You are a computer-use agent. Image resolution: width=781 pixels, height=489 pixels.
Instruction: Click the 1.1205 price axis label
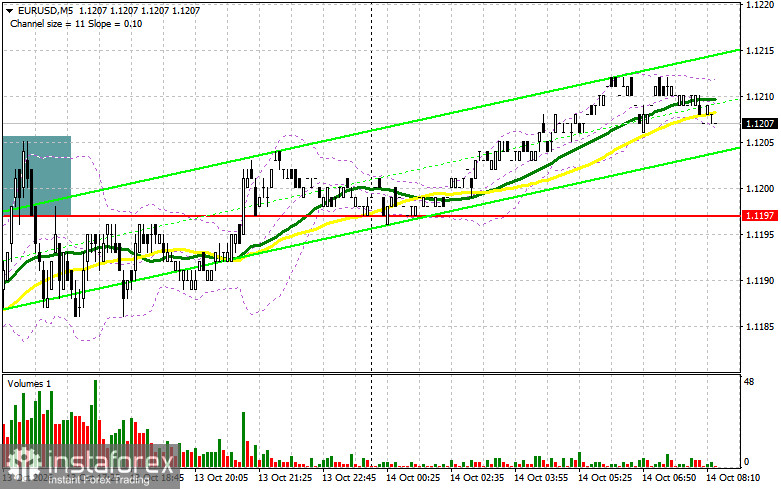[760, 143]
